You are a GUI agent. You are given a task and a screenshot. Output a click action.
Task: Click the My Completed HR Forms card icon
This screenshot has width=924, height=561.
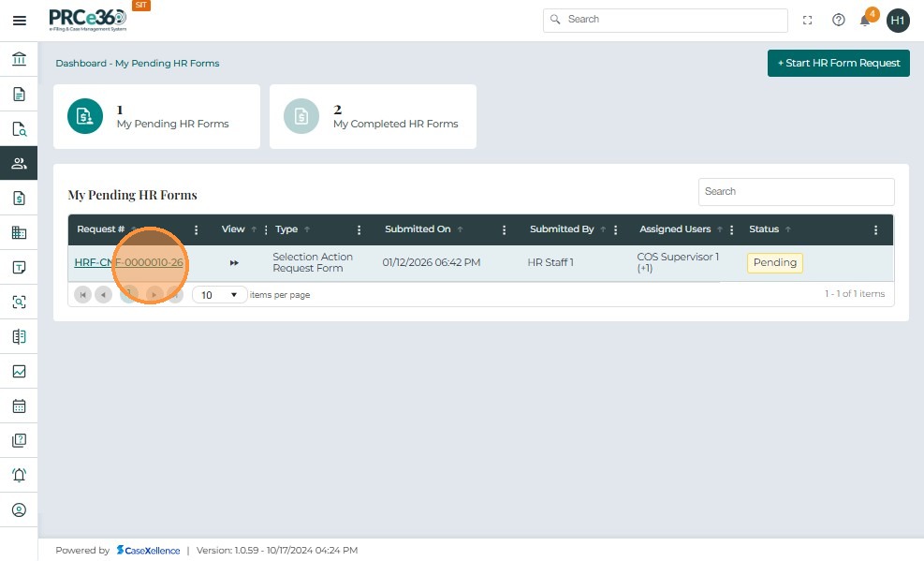[301, 116]
